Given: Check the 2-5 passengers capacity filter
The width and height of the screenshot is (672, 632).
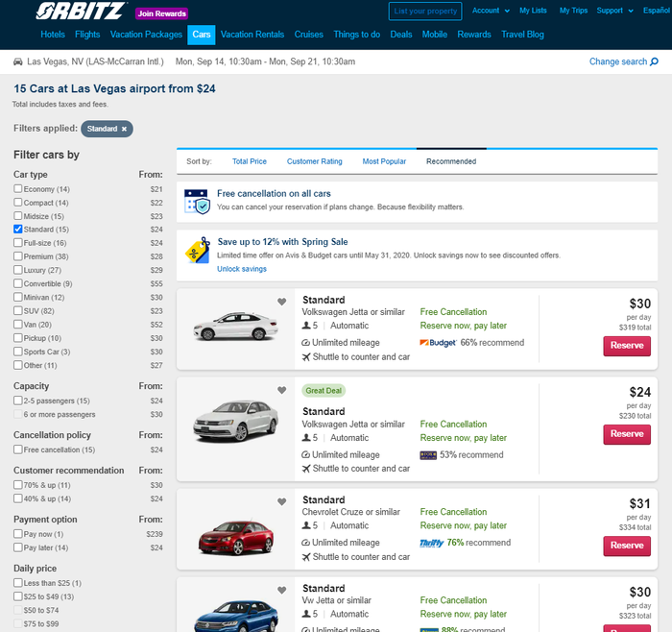Looking at the screenshot, I should 18,401.
